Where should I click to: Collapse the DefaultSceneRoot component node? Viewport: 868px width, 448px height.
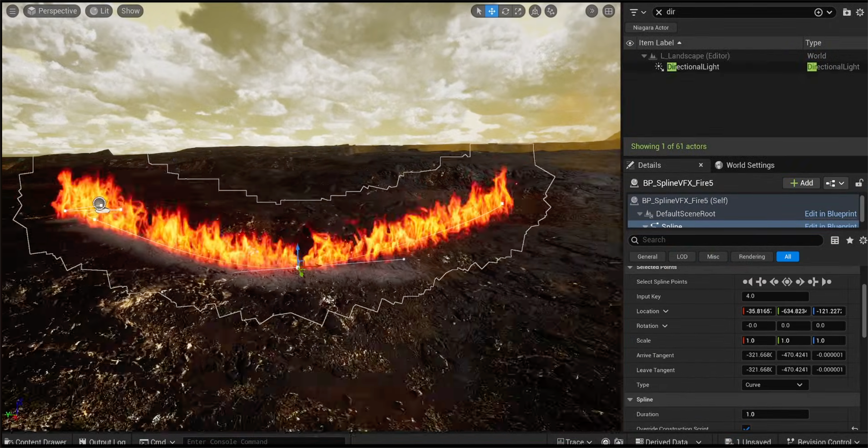click(x=640, y=214)
